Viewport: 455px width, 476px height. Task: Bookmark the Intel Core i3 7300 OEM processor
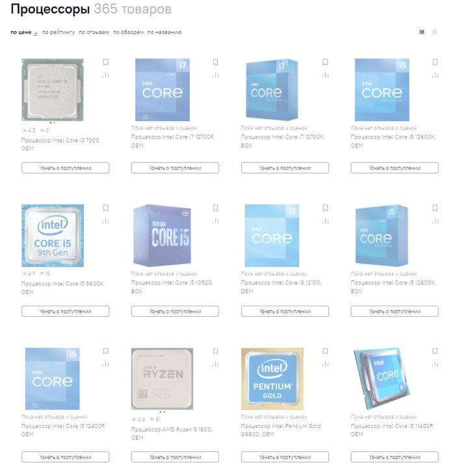coord(106,62)
